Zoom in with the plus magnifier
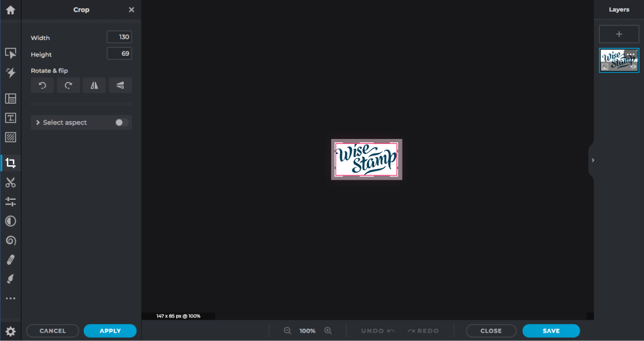The height and width of the screenshot is (341, 644). [328, 331]
